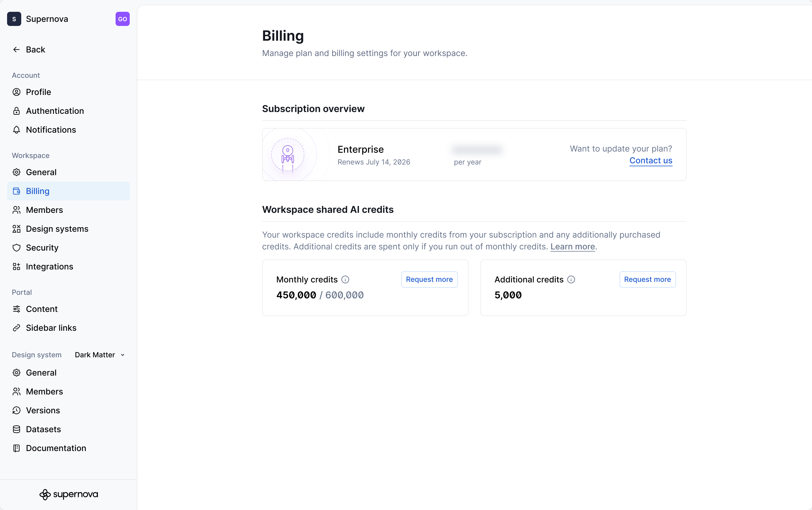This screenshot has width=812, height=510.
Task: Click the Design systems icon
Action: pos(16,229)
